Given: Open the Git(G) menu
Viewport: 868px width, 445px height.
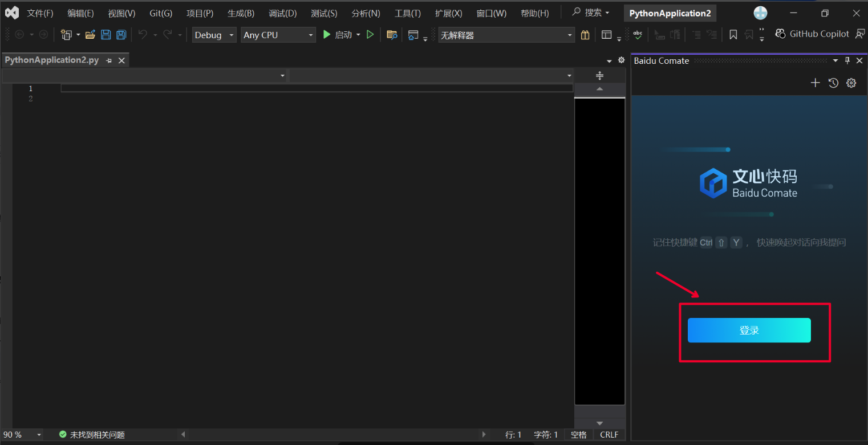Looking at the screenshot, I should point(161,13).
